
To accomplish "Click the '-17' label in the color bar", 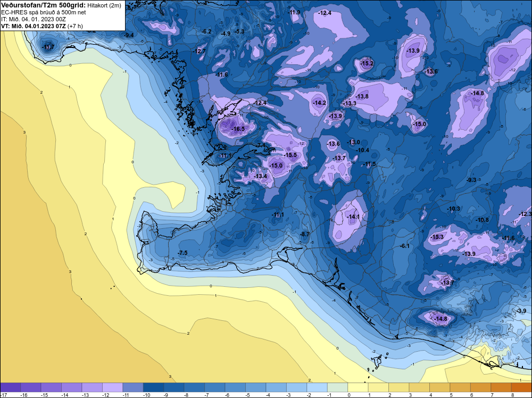I will [3, 395].
